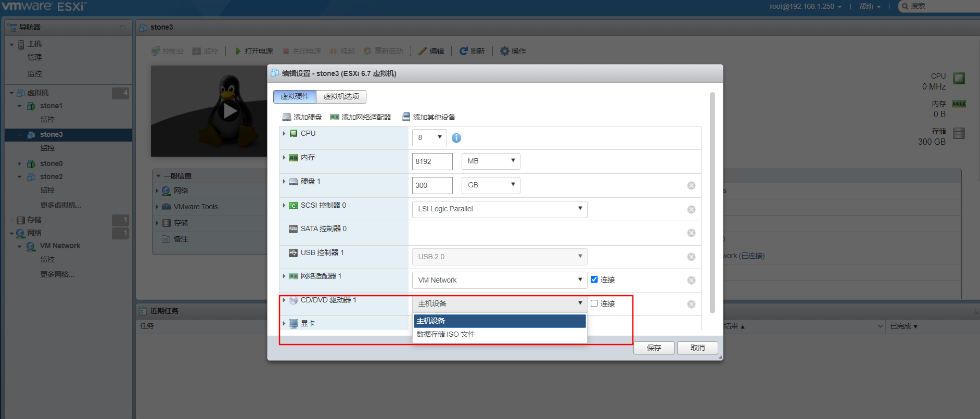Click the 重新启动 restart toolbar item

(384, 51)
